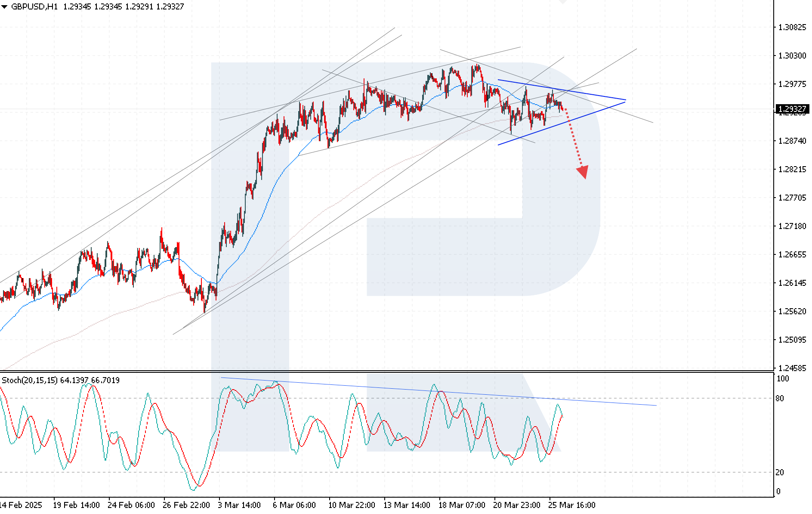Click the 1.24585 price axis label
The image size is (812, 514).
pyautogui.click(x=792, y=368)
